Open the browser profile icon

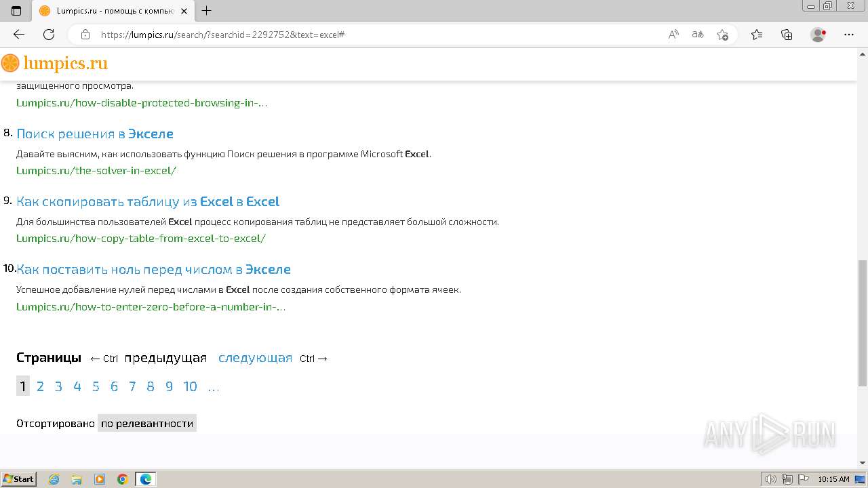(818, 35)
